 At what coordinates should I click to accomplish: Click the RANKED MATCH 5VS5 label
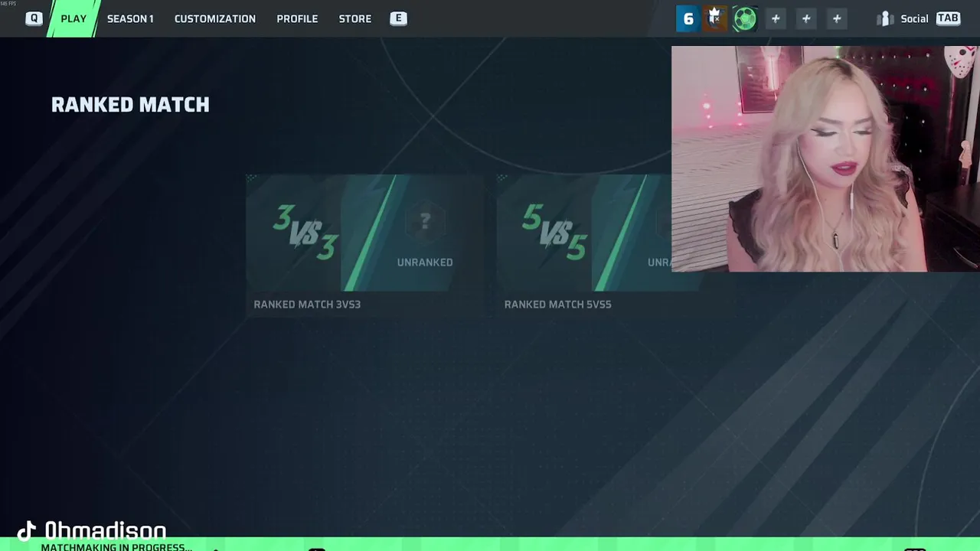[557, 304]
